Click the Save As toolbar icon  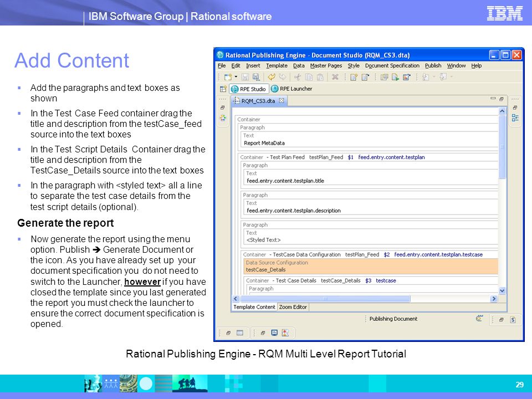(256, 77)
